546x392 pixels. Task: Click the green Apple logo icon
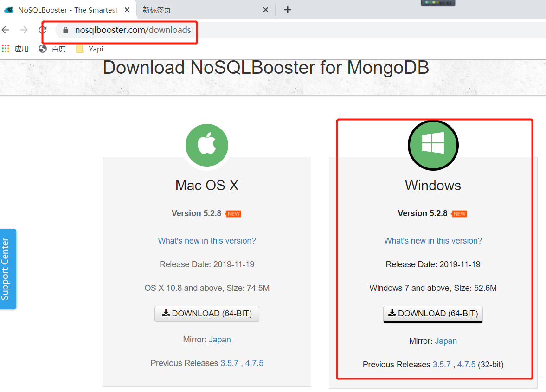coord(207,145)
